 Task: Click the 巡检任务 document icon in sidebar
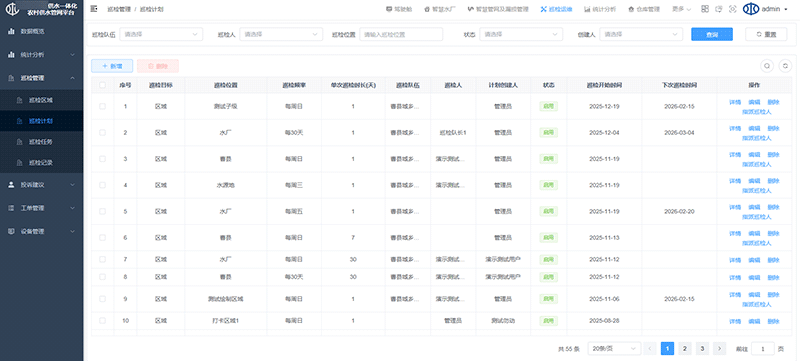20,142
